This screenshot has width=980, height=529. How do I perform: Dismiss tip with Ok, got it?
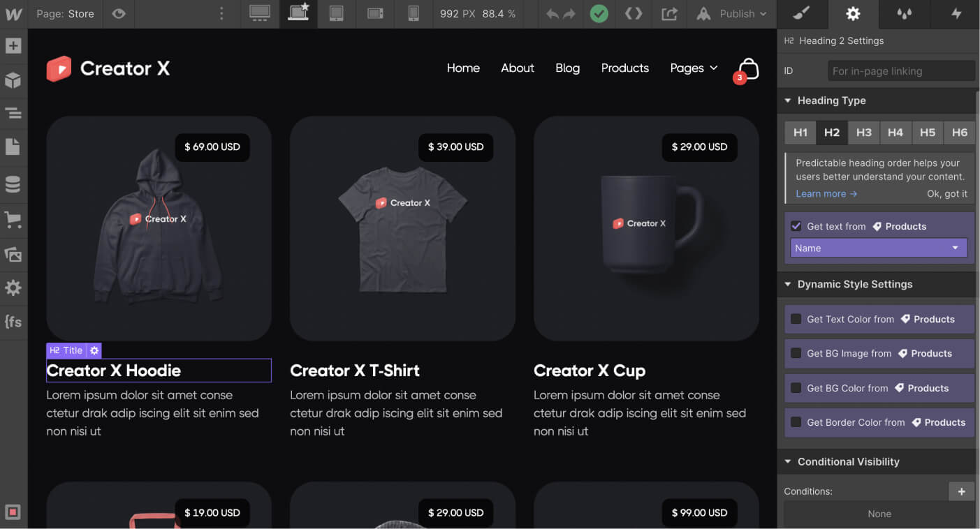coord(947,194)
